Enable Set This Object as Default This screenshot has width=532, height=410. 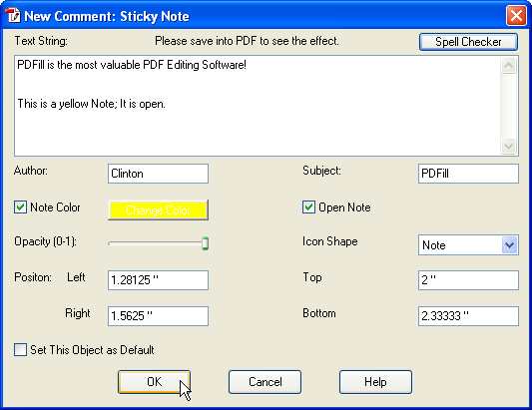click(x=20, y=349)
